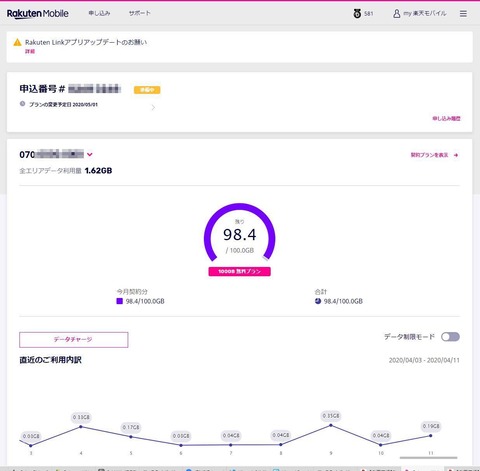The width and height of the screenshot is (480, 471).
Task: Click the pie chart icon under 合計
Action: (318, 301)
